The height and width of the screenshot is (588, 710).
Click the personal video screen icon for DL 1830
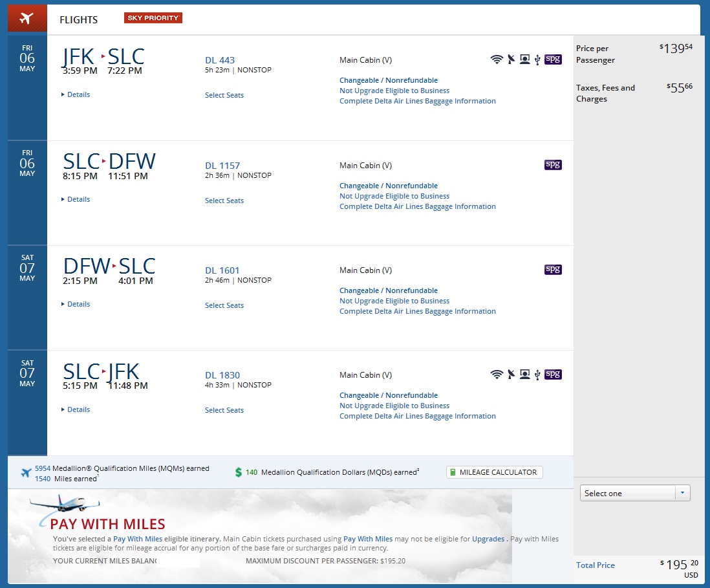pyautogui.click(x=524, y=374)
